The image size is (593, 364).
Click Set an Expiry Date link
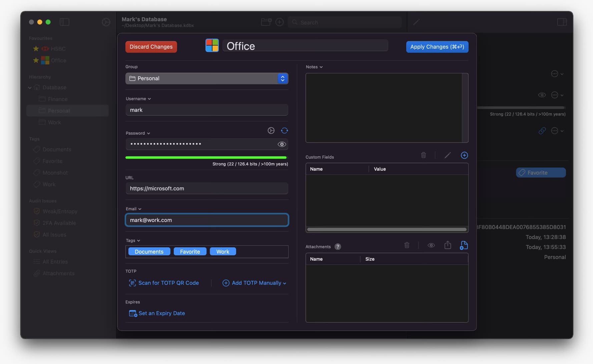click(x=161, y=313)
